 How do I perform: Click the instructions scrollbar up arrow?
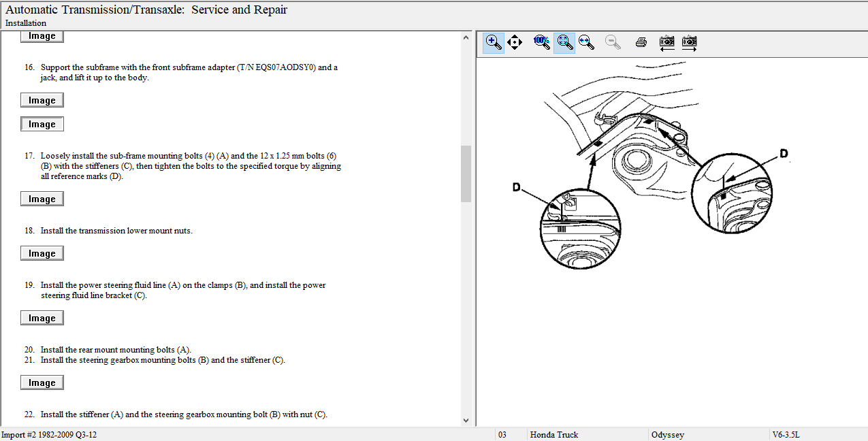[x=466, y=37]
